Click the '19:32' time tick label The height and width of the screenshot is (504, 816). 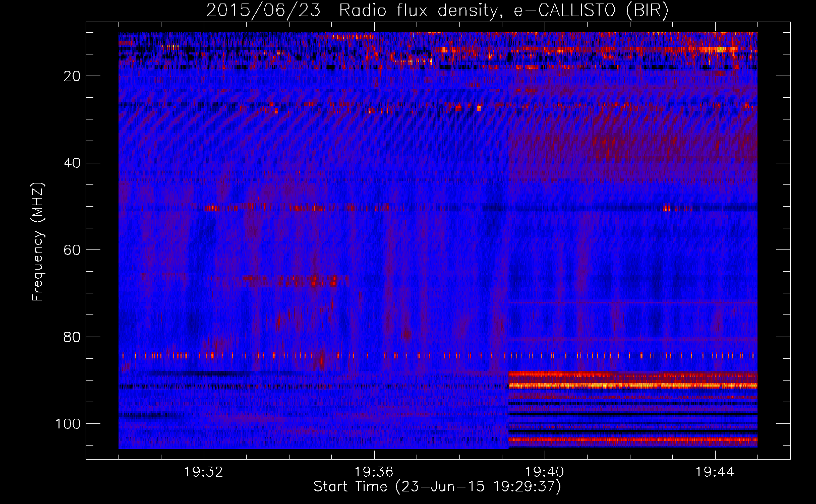pyautogui.click(x=204, y=472)
